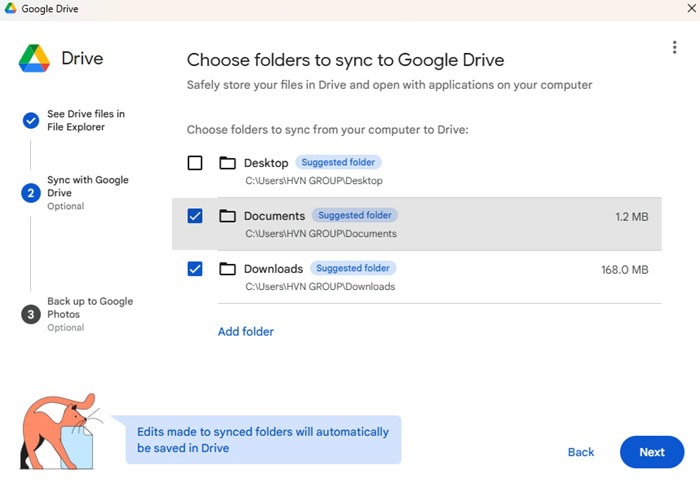Click the small Drive icon in title bar

(10, 9)
